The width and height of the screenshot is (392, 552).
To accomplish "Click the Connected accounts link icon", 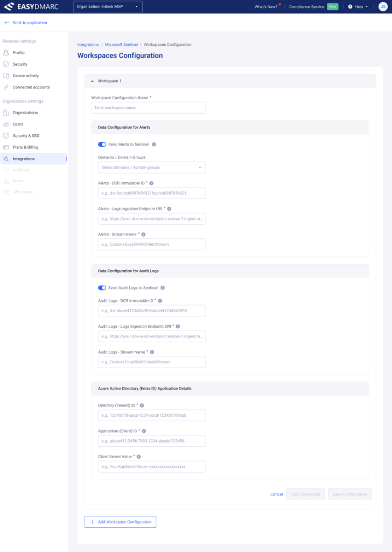I will pos(6,87).
